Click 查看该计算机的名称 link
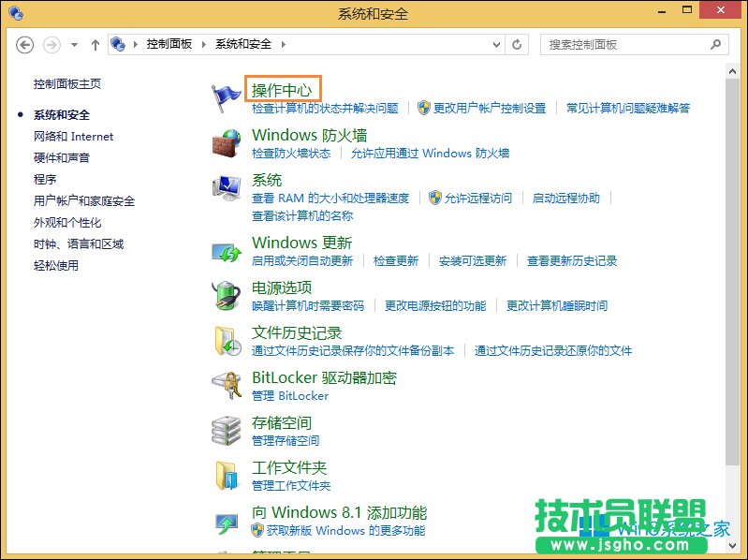 click(302, 216)
